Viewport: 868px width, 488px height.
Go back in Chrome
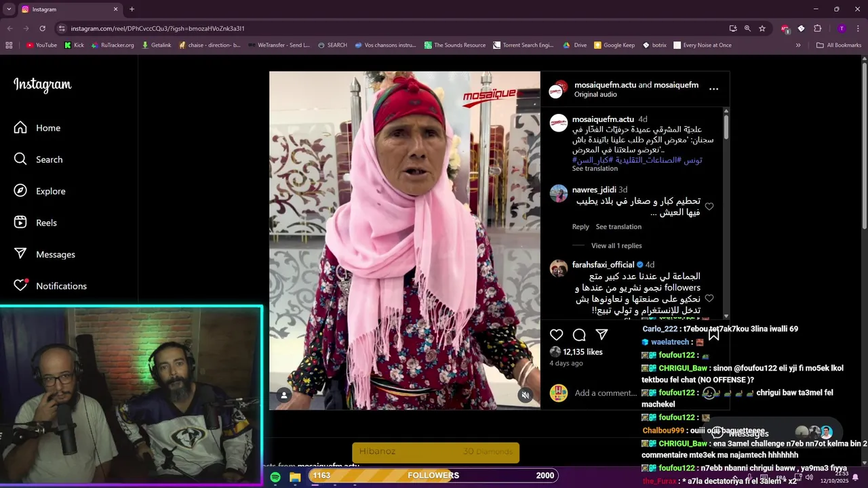pyautogui.click(x=9, y=28)
